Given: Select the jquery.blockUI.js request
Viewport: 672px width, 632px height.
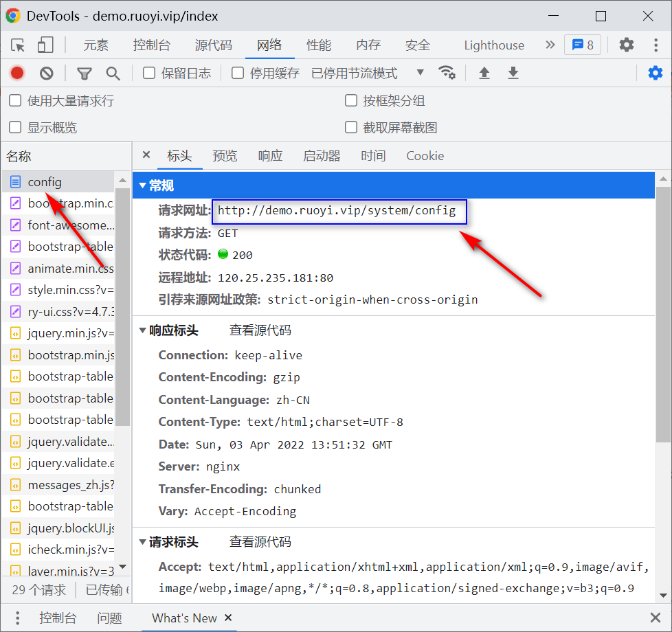Looking at the screenshot, I should pyautogui.click(x=58, y=528).
